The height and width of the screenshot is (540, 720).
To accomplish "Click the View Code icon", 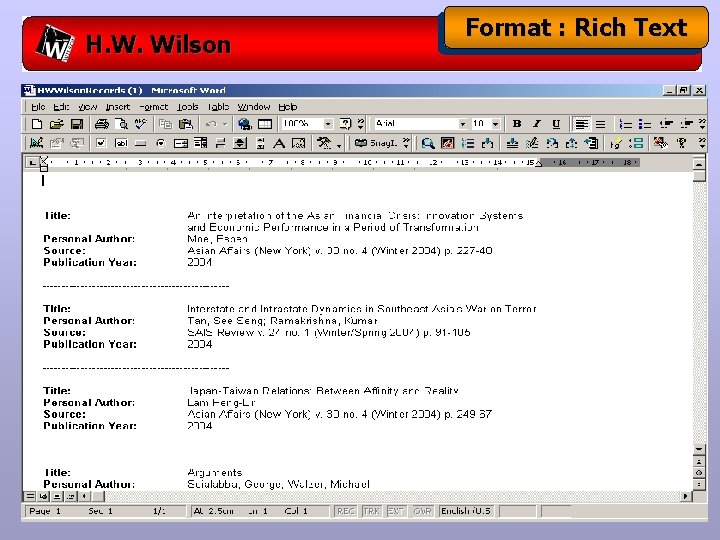I will [77, 143].
